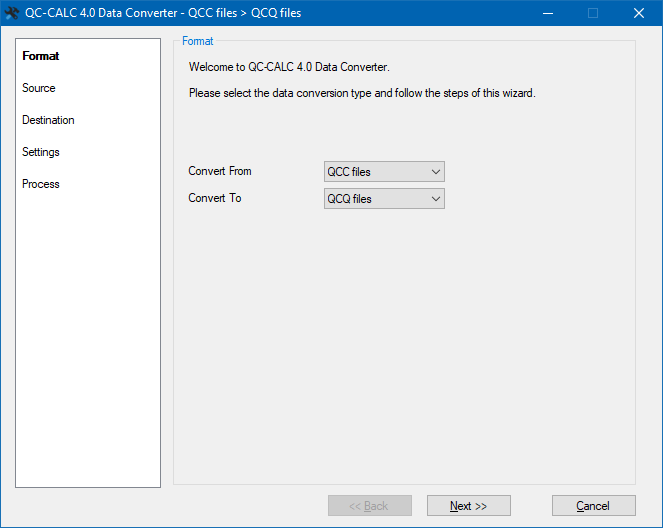Viewport: 663px width, 528px height.
Task: Click the window title bar text
Action: click(x=163, y=13)
